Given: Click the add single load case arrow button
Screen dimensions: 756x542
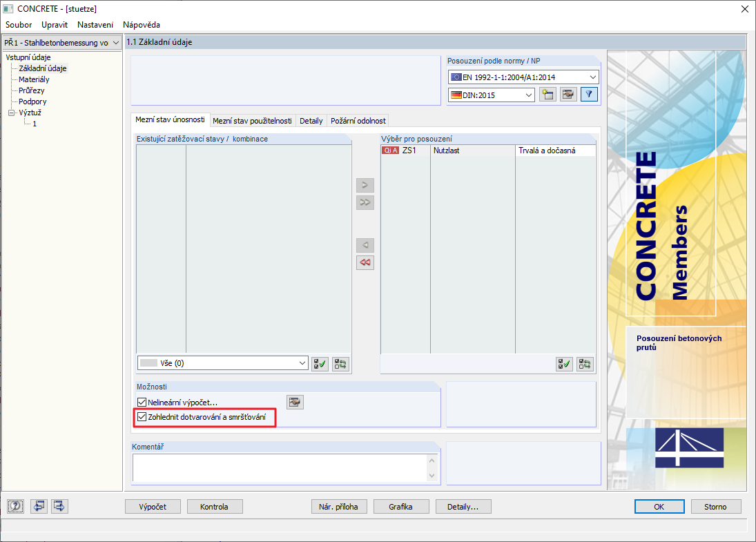Looking at the screenshot, I should pos(365,185).
